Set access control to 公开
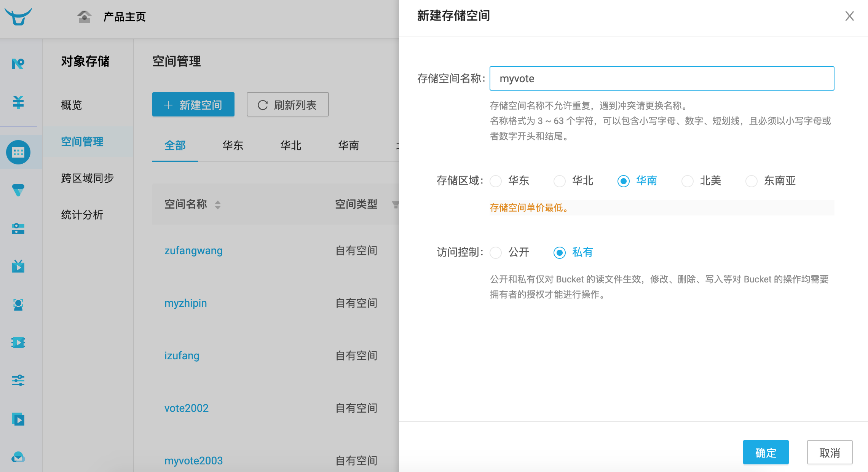 pos(496,252)
